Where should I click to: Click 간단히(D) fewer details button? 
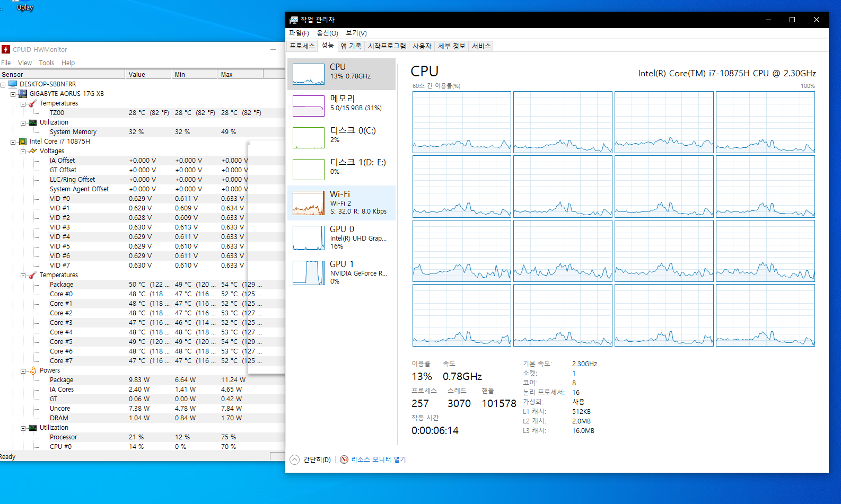(310, 459)
